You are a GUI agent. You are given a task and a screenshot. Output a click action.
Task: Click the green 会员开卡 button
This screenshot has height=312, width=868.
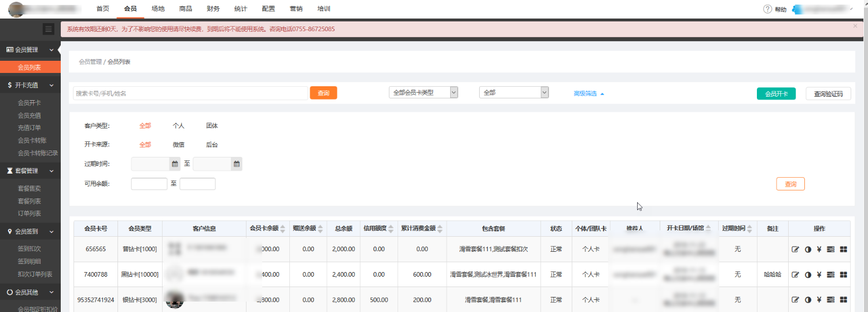click(x=776, y=94)
